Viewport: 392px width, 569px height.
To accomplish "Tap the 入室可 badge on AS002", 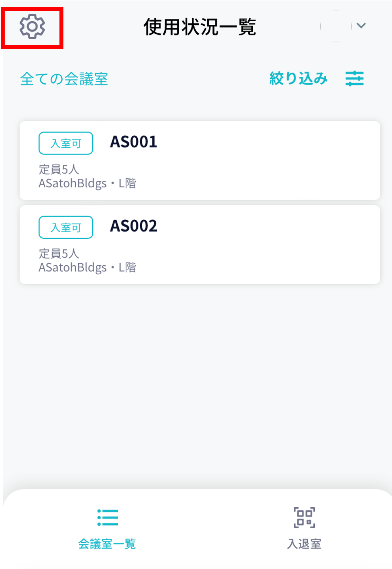I will [x=66, y=227].
